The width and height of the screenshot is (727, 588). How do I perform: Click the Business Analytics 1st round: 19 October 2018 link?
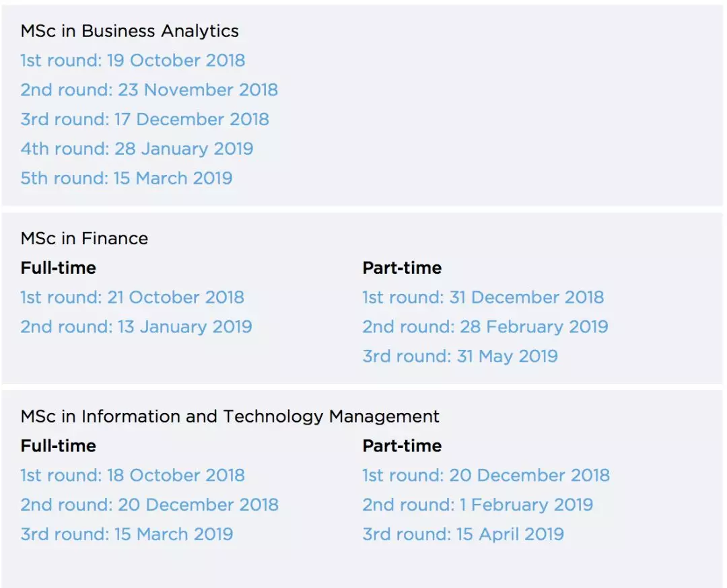tap(133, 61)
